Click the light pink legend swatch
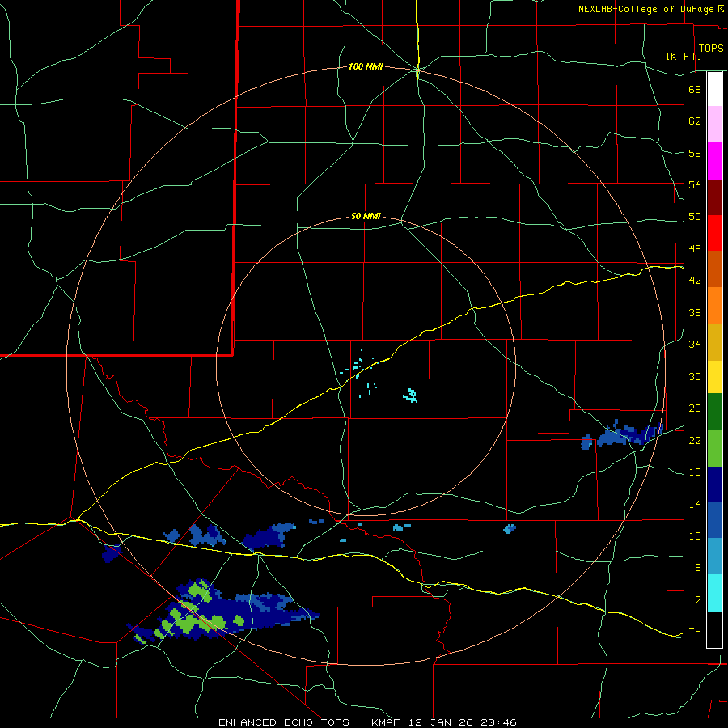The image size is (728, 728). point(714,124)
